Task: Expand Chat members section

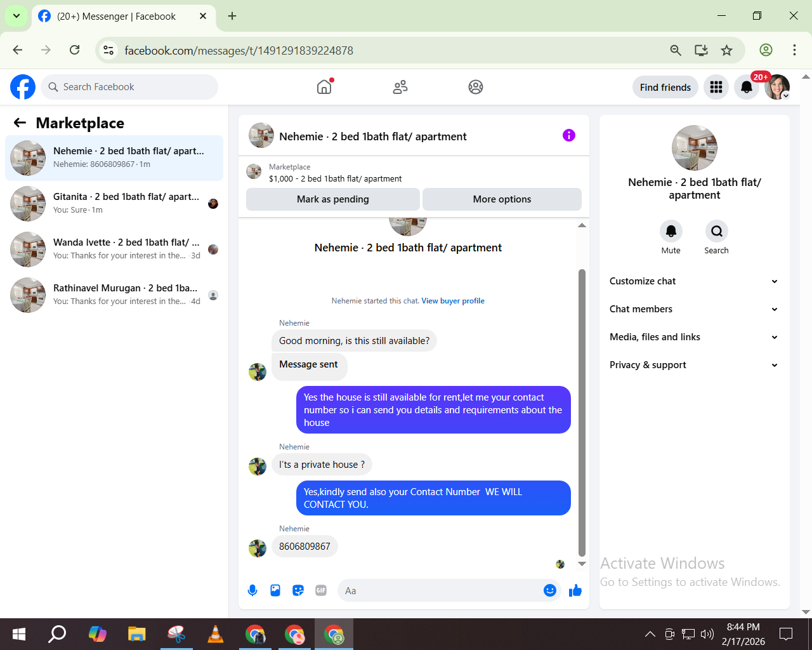Action: click(x=694, y=309)
